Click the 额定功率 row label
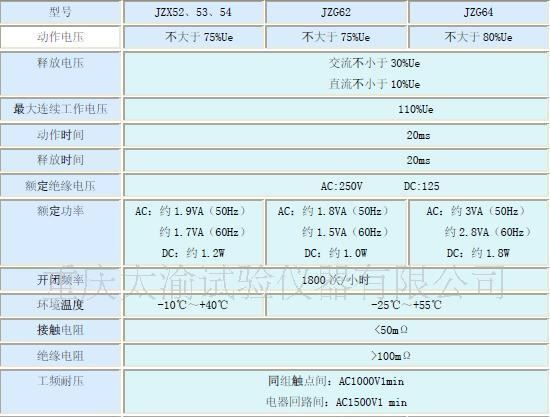The width and height of the screenshot is (550, 417). click(60, 211)
